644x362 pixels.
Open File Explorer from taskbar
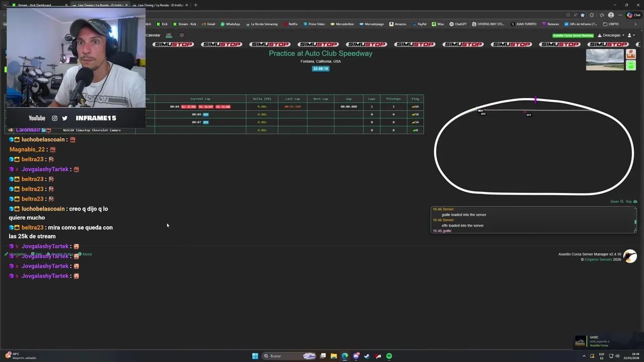click(334, 356)
